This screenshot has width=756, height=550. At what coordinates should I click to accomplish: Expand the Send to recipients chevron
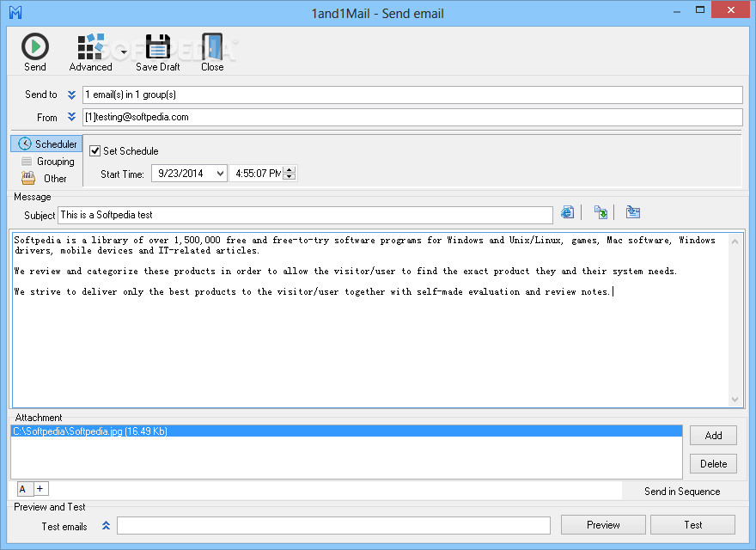click(x=71, y=95)
